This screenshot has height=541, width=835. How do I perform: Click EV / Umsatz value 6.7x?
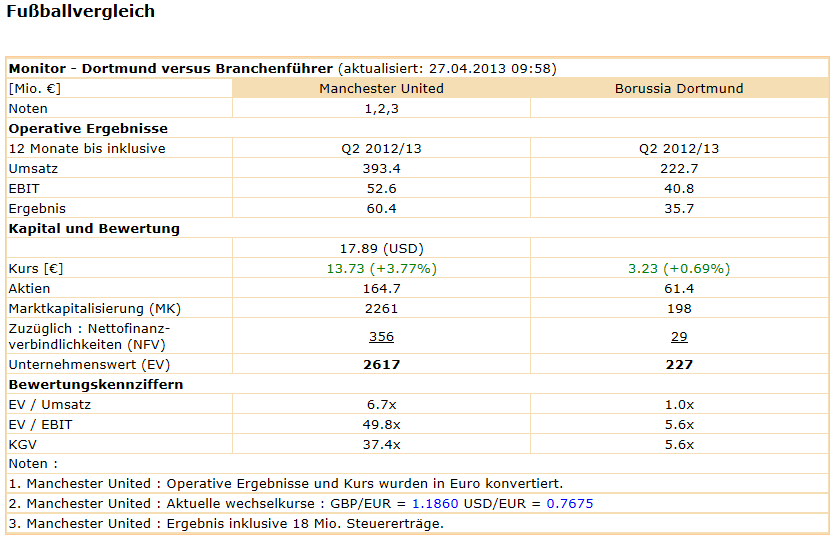pyautogui.click(x=381, y=405)
